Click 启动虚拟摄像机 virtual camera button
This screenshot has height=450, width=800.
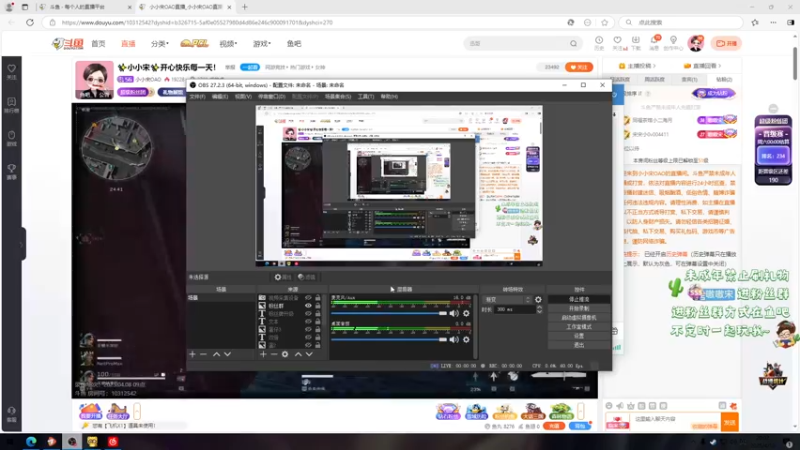[x=579, y=317]
